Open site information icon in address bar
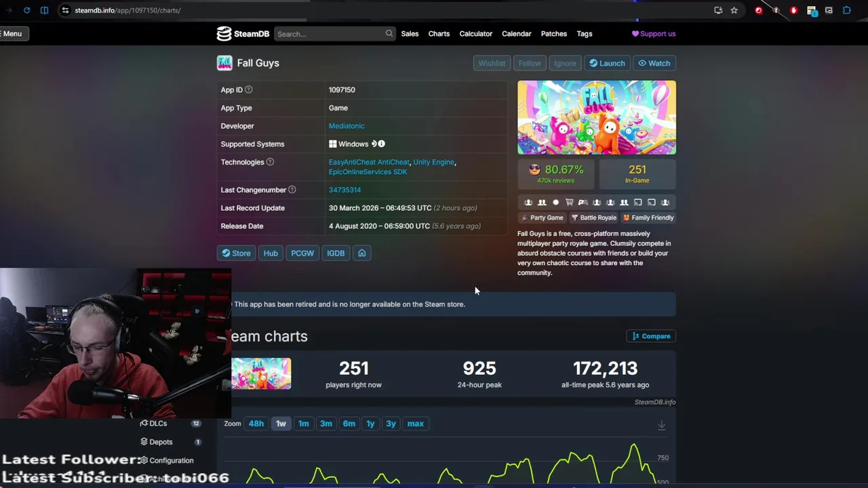Viewport: 868px width, 488px height. (64, 10)
